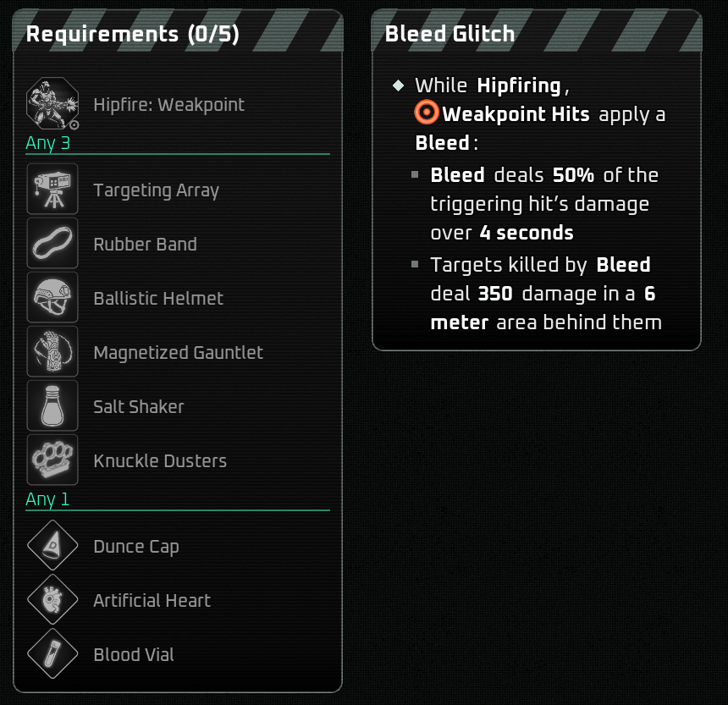The image size is (728, 705).
Task: Click the bold Hipfiring keyword
Action: (519, 85)
